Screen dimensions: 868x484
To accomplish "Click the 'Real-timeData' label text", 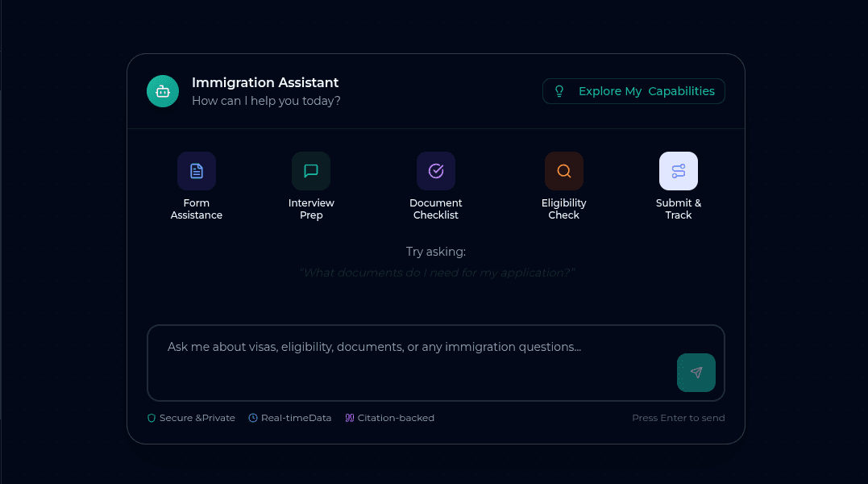I will tap(296, 418).
